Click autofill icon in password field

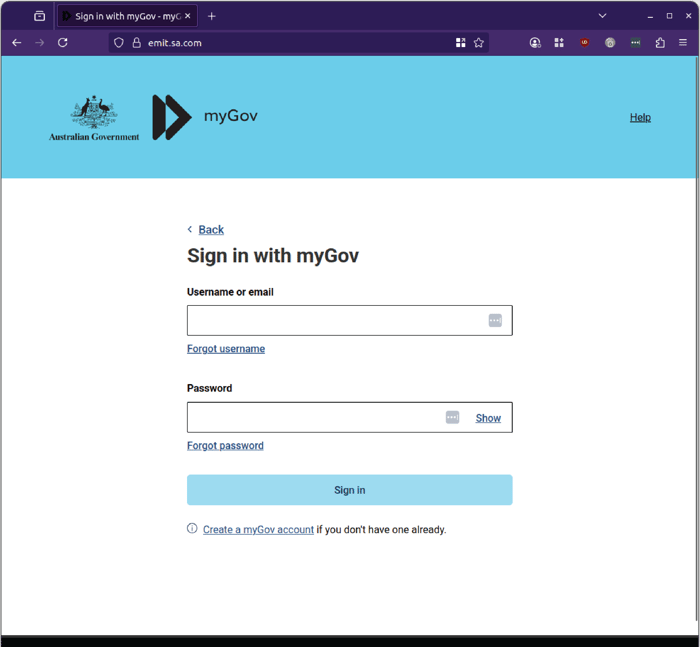click(452, 417)
